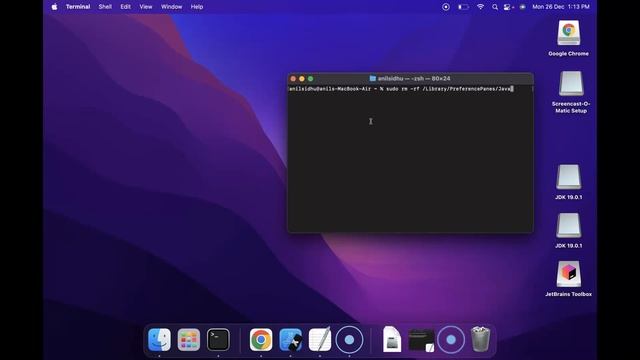Open the Window menu
The image size is (640, 360).
(171, 7)
